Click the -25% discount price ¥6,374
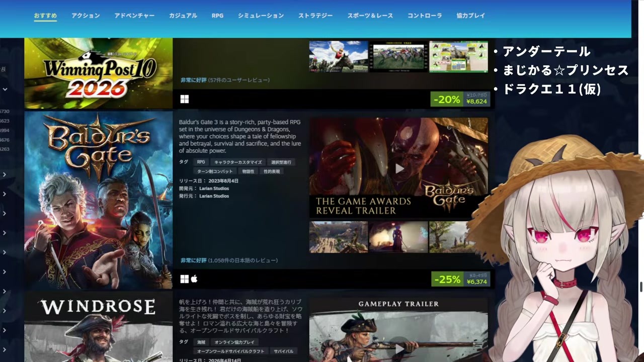This screenshot has height=362, width=644. click(460, 279)
